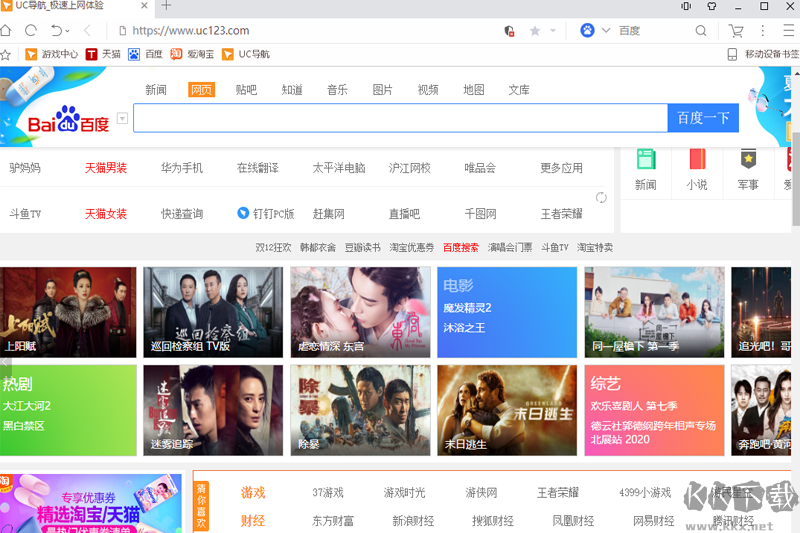800x533 pixels.
Task: Open 天猫 bookmark
Action: 103,54
